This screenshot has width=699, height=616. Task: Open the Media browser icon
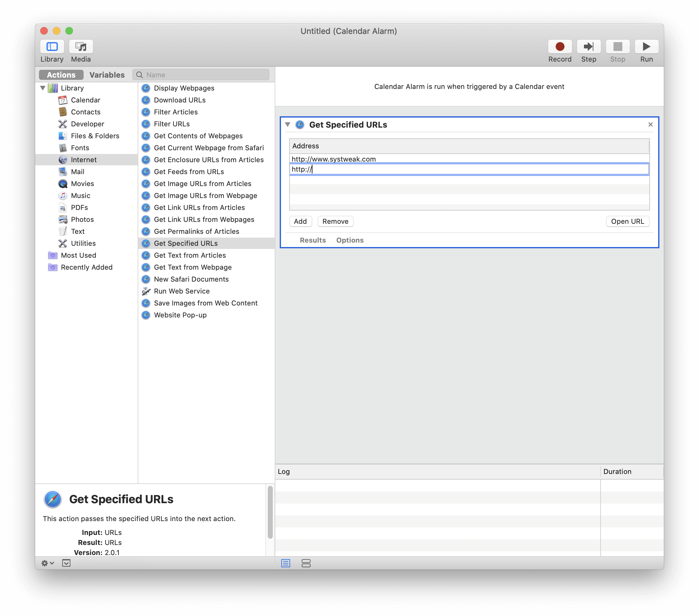point(81,47)
